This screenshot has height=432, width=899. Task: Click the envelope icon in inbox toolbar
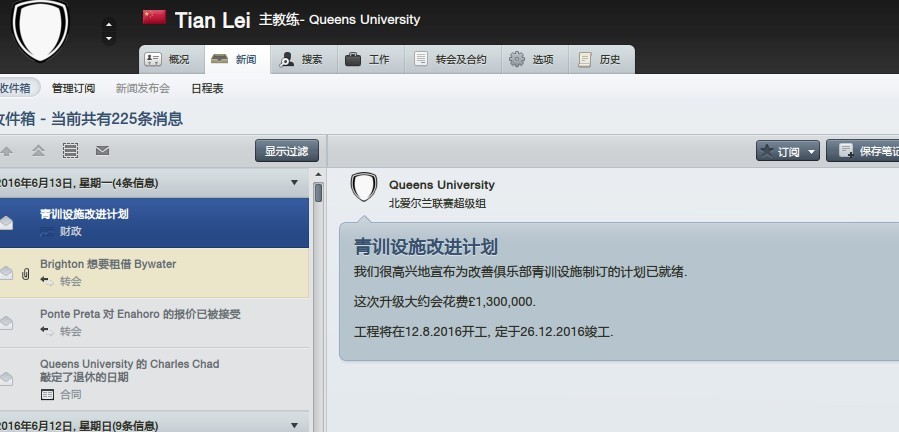tap(102, 151)
